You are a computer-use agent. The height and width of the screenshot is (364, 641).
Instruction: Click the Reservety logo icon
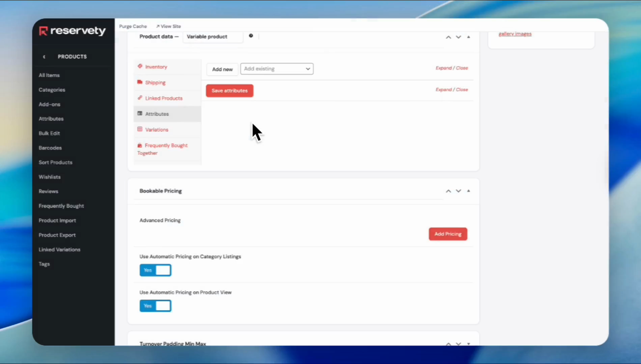pyautogui.click(x=43, y=31)
